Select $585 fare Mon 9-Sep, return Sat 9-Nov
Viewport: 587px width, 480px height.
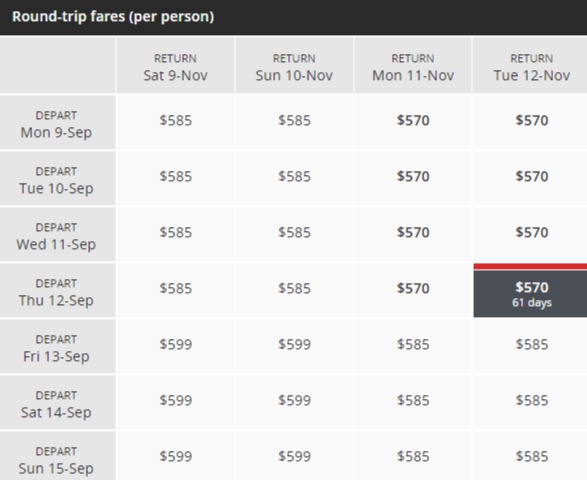[x=176, y=121]
